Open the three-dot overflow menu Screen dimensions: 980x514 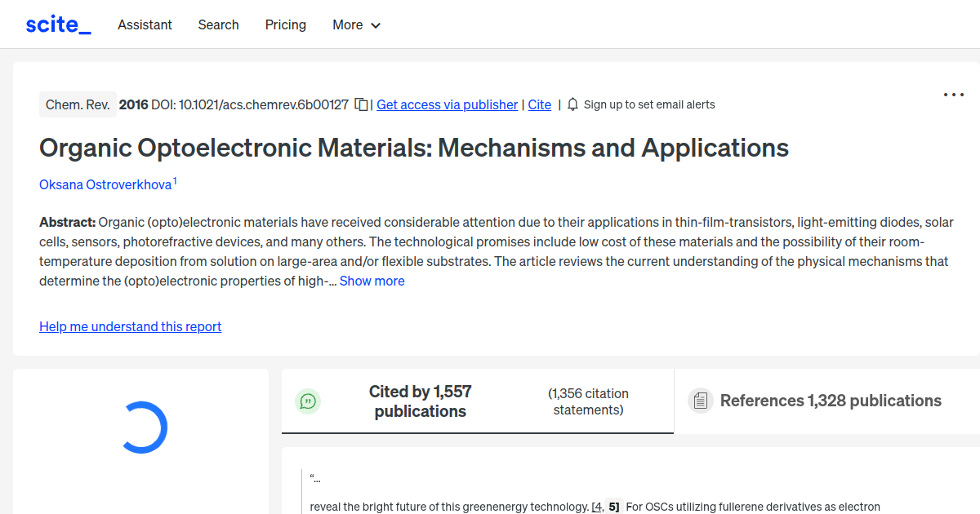pos(953,95)
